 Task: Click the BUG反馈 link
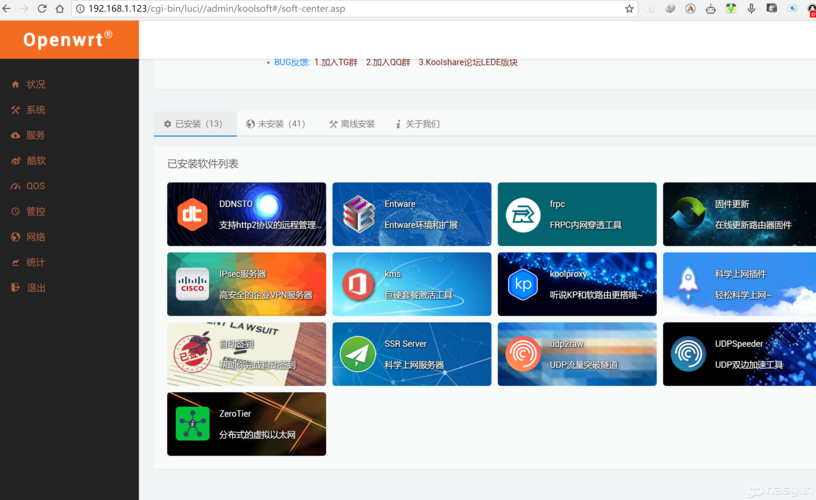click(292, 62)
